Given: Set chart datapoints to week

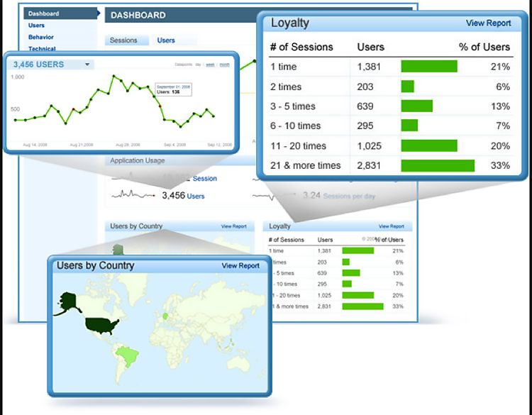Looking at the screenshot, I should (x=210, y=65).
